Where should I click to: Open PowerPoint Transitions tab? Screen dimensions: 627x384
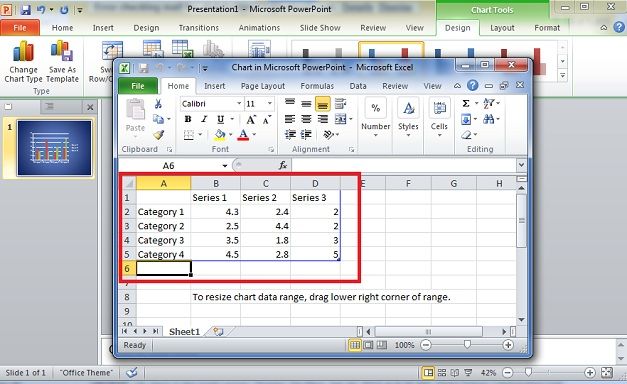pyautogui.click(x=199, y=28)
